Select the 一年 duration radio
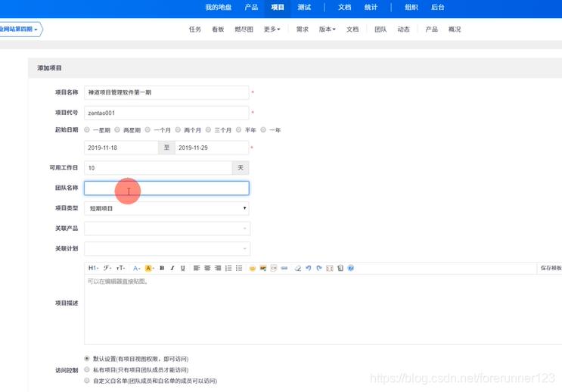 263,130
